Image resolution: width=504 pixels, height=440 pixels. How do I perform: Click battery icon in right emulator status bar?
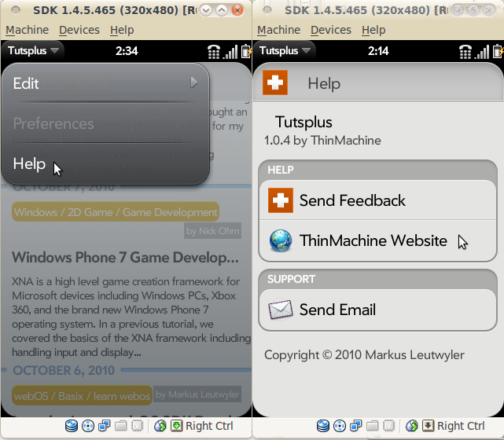(498, 51)
